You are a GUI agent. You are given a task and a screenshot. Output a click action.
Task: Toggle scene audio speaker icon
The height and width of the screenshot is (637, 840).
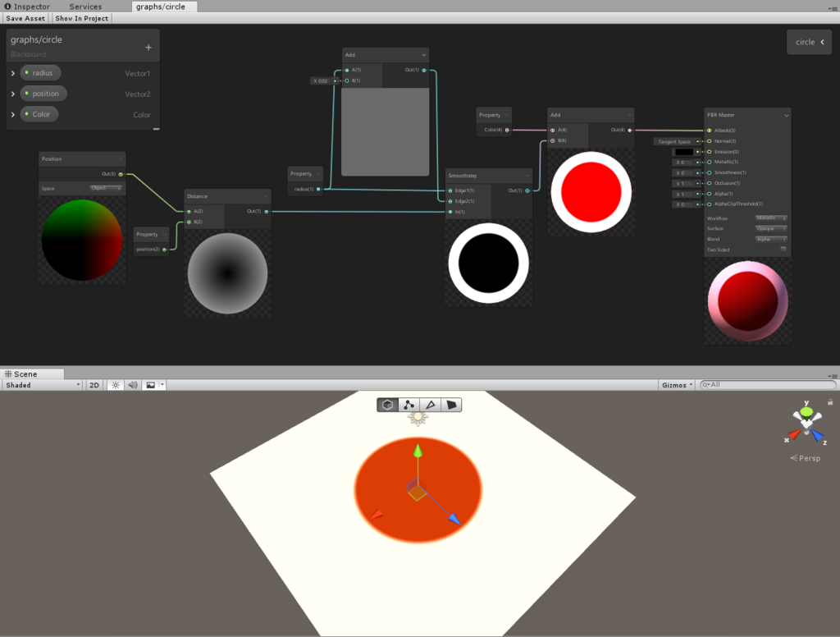pos(133,385)
